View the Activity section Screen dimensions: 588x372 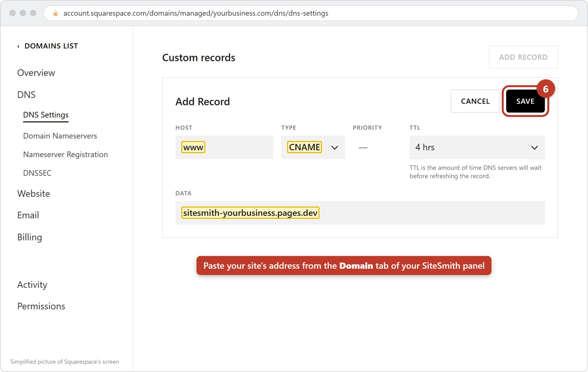32,285
